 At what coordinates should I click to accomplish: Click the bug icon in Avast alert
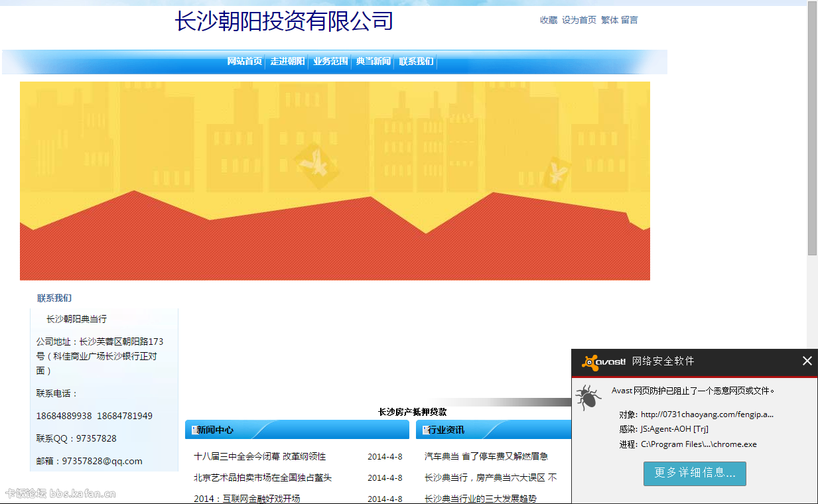(x=588, y=397)
